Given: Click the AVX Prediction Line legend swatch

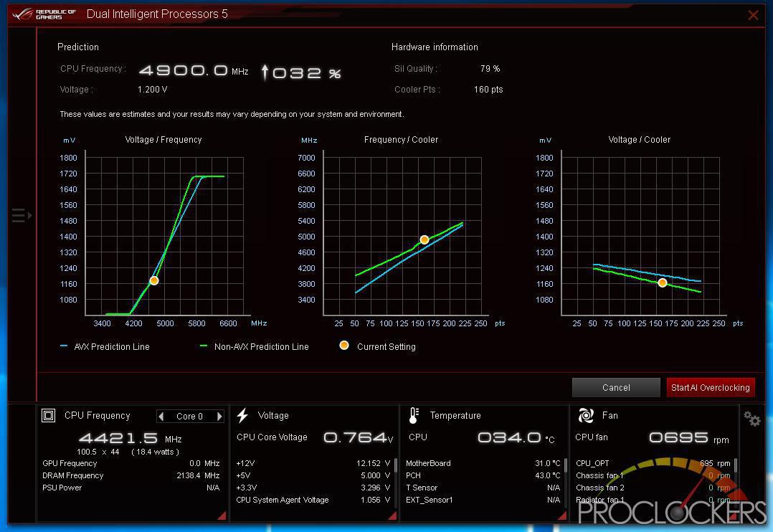Looking at the screenshot, I should coord(64,346).
